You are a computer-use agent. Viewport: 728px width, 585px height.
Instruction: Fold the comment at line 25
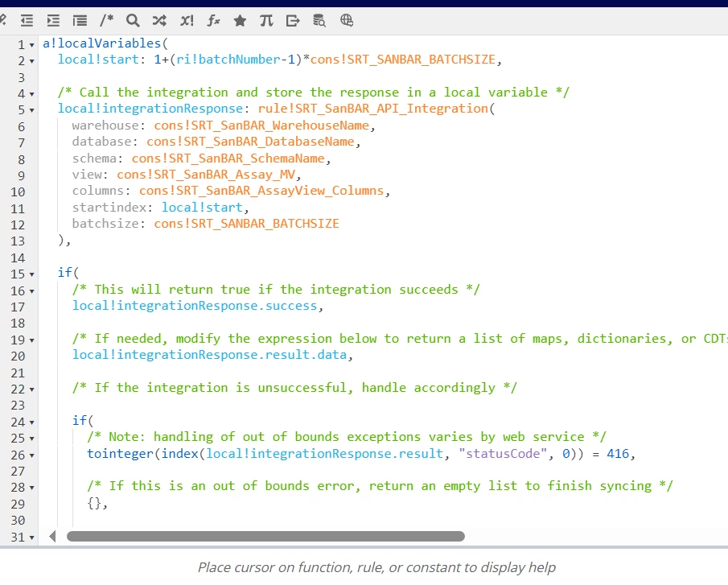pyautogui.click(x=31, y=439)
